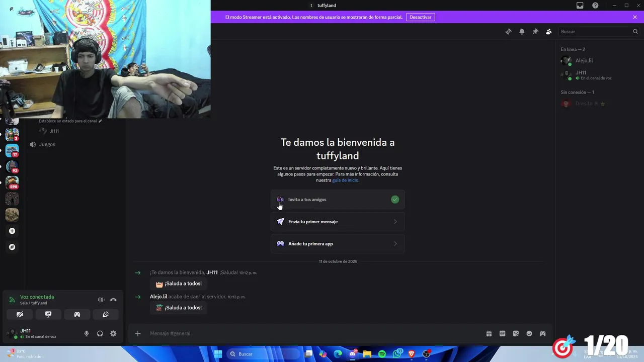The width and height of the screenshot is (644, 362).
Task: Toggle the member list icon
Action: coord(548,31)
